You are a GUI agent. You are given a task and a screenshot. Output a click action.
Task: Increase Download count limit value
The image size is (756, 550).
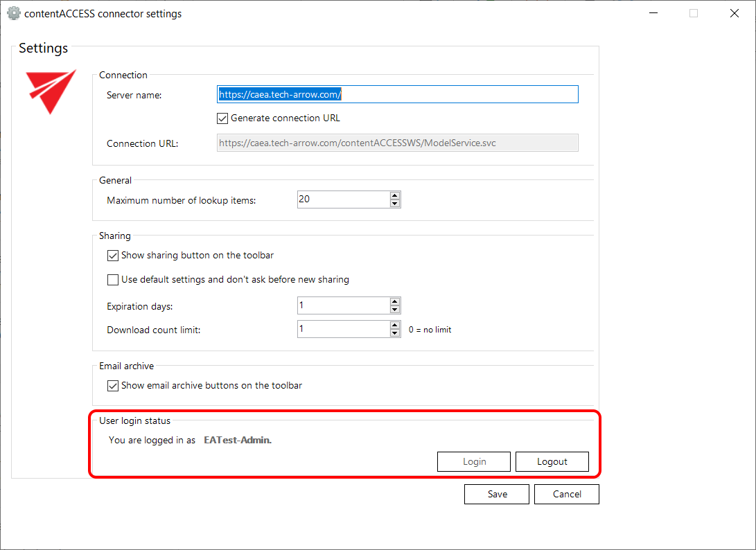pyautogui.click(x=395, y=325)
